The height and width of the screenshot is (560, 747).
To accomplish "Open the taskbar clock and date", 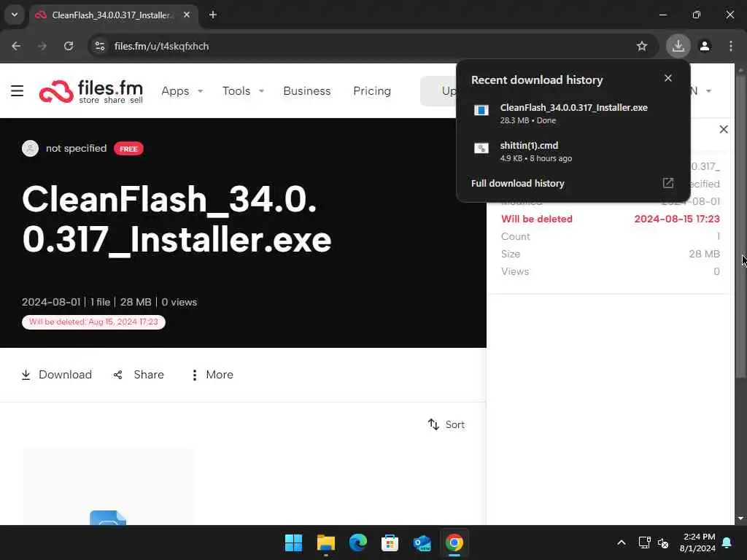I will point(697,542).
